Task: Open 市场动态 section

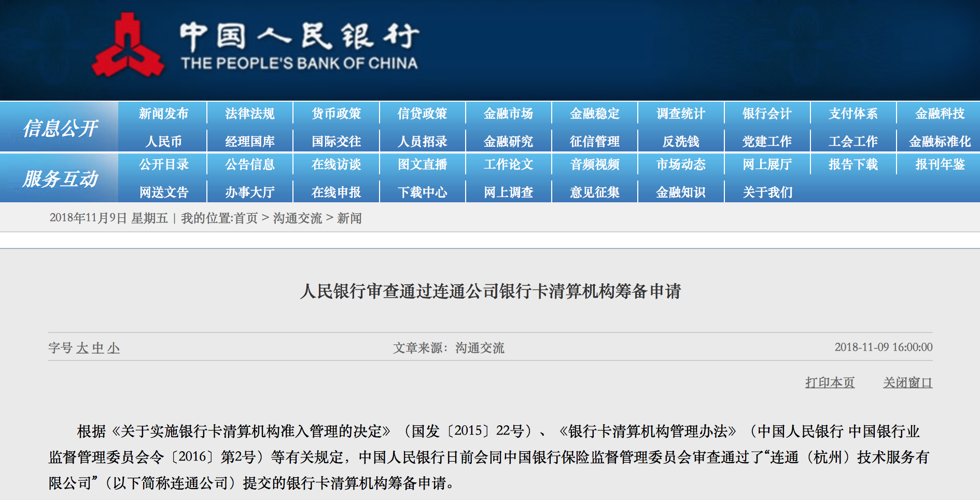Action: pyautogui.click(x=681, y=164)
